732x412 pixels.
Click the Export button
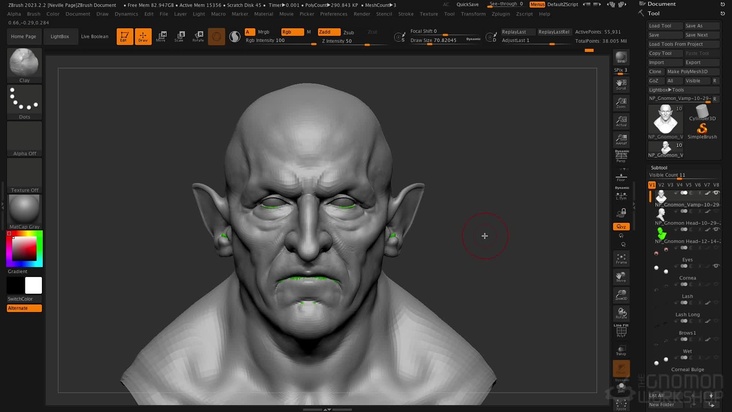click(x=702, y=63)
